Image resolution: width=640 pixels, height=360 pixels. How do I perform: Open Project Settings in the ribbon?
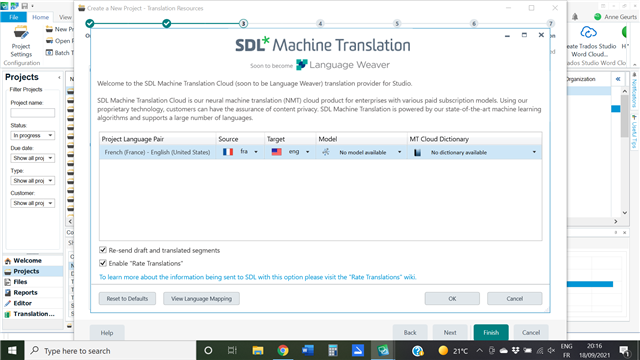21,42
